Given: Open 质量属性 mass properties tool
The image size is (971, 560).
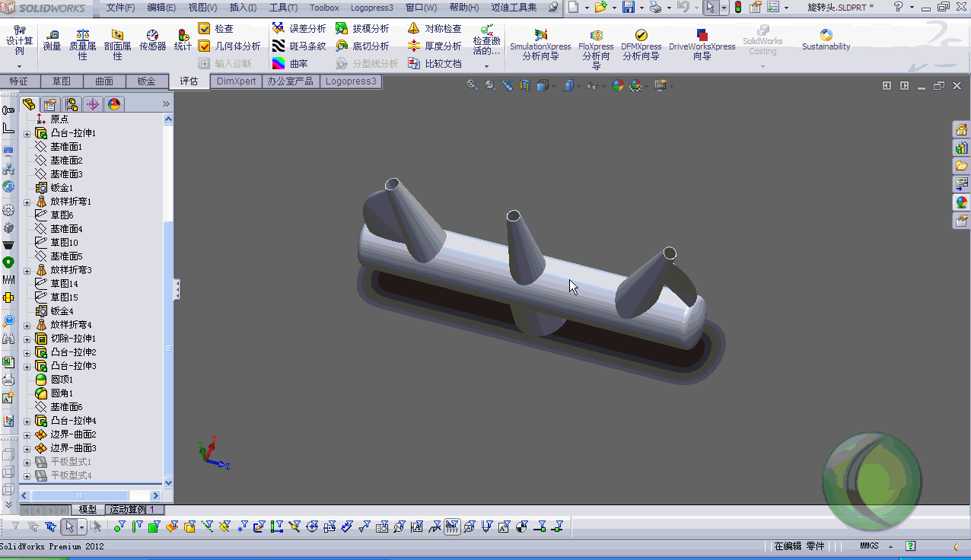Looking at the screenshot, I should (x=83, y=45).
